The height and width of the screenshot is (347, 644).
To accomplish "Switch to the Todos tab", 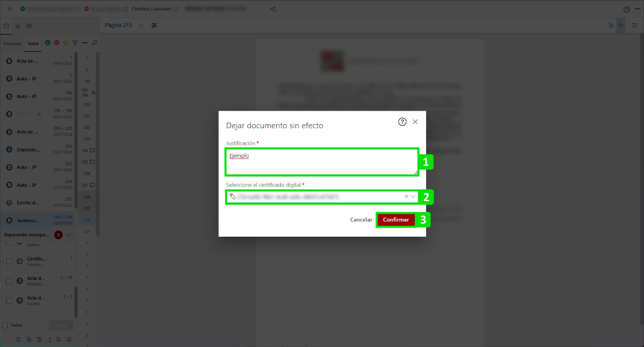I will click(x=33, y=44).
